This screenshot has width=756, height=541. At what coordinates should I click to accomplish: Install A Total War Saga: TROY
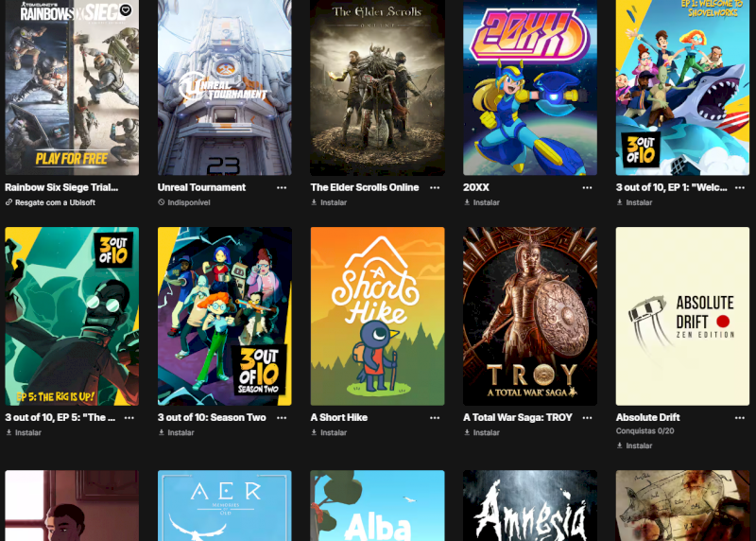(x=482, y=433)
